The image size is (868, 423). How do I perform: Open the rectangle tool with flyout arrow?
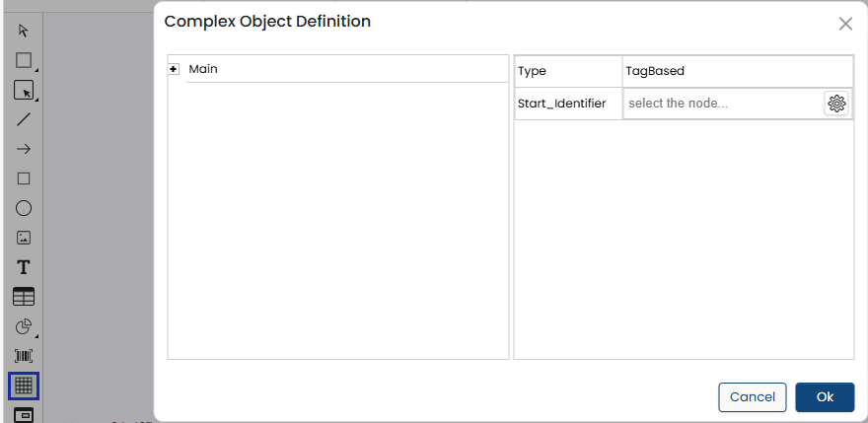[24, 60]
